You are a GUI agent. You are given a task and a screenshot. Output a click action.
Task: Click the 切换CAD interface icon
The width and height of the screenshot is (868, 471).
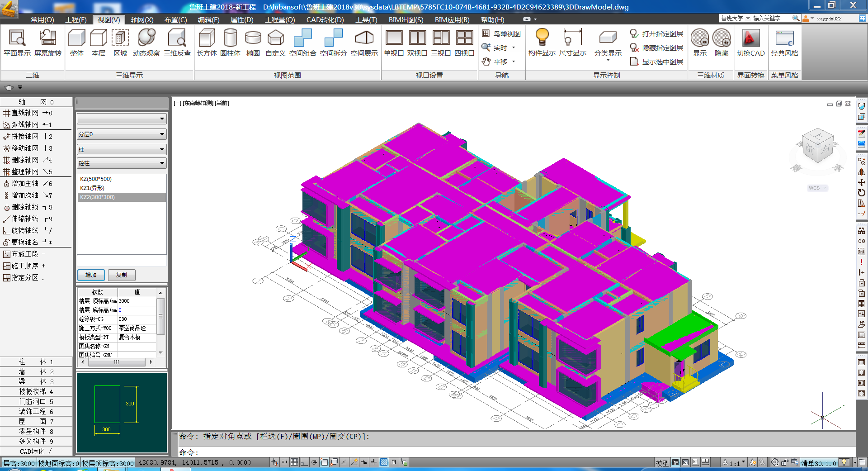pyautogui.click(x=750, y=38)
